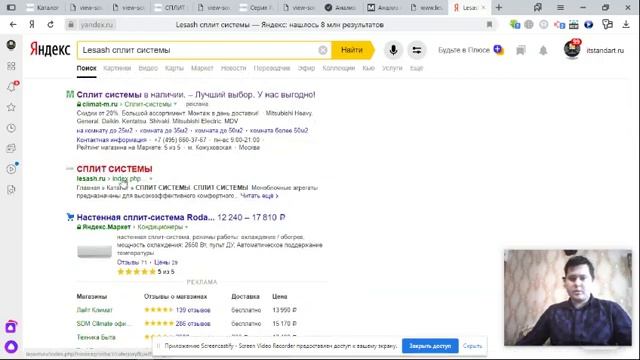Select the Видео search category
640x360 pixels.
click(148, 68)
